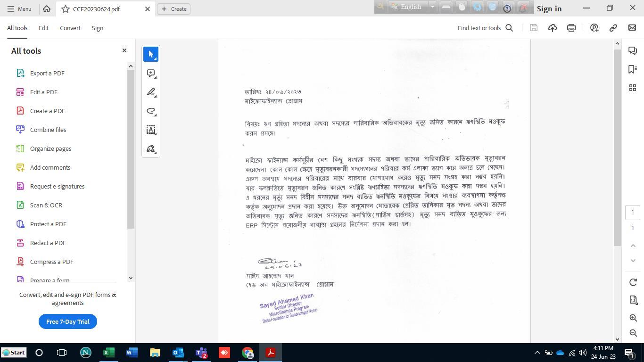Open Word from the taskbar
The width and height of the screenshot is (644, 362).
pyautogui.click(x=132, y=353)
